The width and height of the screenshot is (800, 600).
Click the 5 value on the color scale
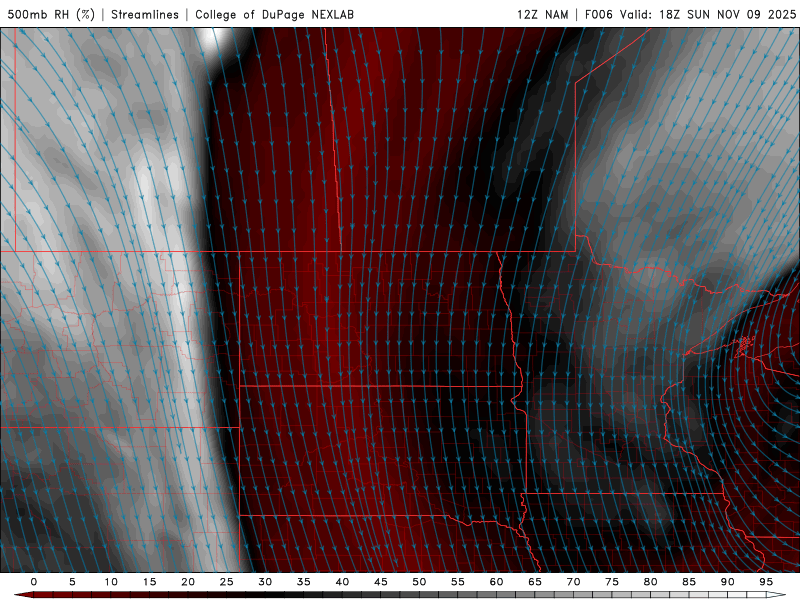[72, 582]
